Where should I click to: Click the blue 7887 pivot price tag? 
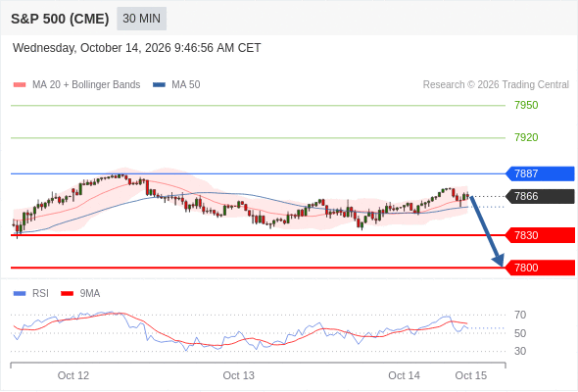[x=540, y=173]
